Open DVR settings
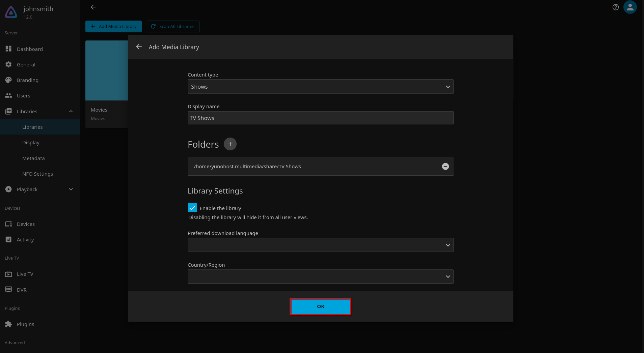The height and width of the screenshot is (353, 644). pyautogui.click(x=40, y=290)
